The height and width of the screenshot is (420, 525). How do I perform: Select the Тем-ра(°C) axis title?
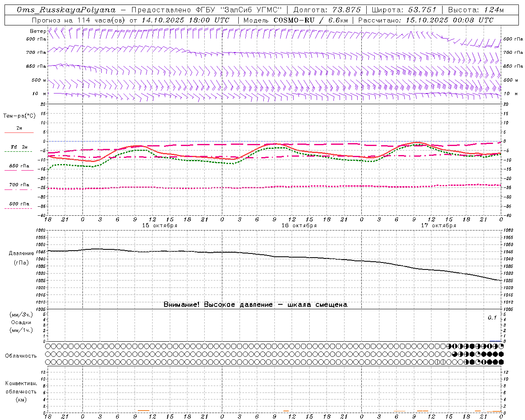19,116
